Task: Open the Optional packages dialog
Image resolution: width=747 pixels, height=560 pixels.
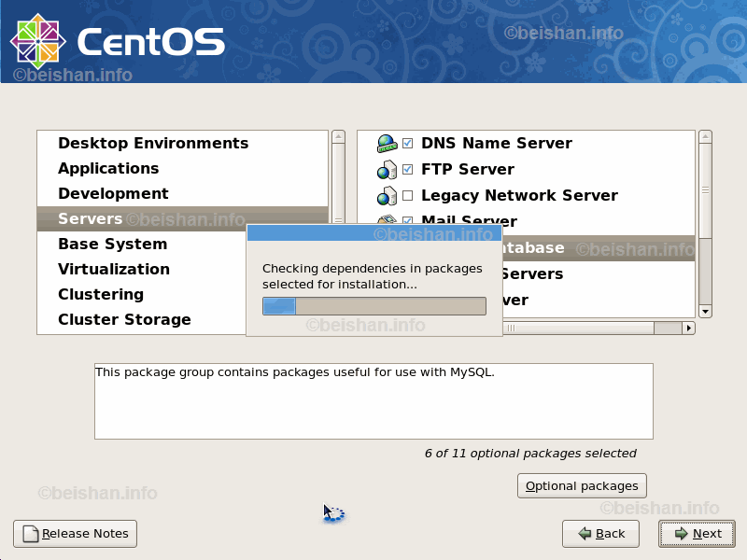Action: tap(582, 486)
